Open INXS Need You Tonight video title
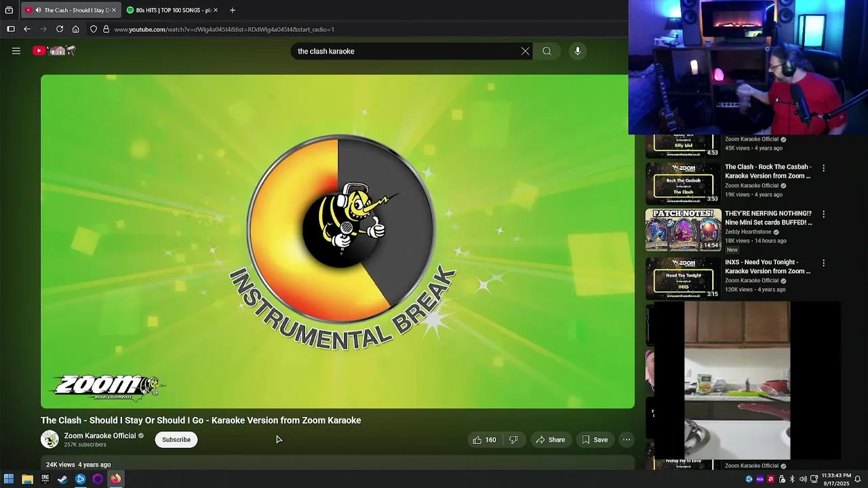This screenshot has height=488, width=868. tap(768, 266)
